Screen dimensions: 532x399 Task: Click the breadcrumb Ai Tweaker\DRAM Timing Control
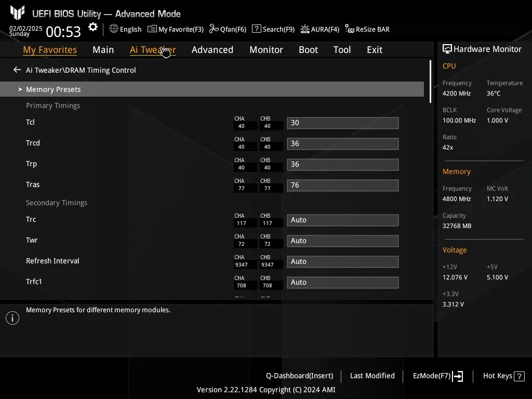[x=81, y=70]
